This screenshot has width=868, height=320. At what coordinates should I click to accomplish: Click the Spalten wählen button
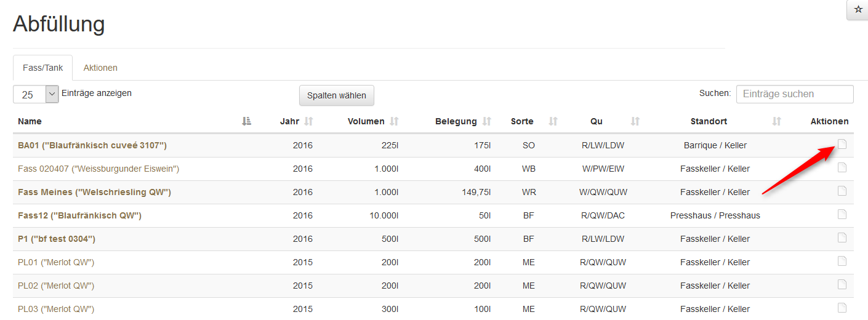pos(337,95)
